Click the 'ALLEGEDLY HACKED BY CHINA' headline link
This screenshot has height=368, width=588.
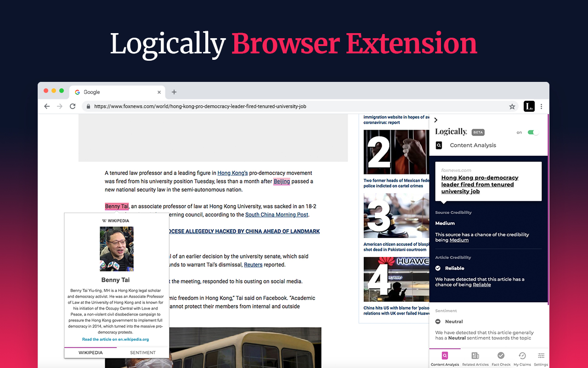pos(245,231)
